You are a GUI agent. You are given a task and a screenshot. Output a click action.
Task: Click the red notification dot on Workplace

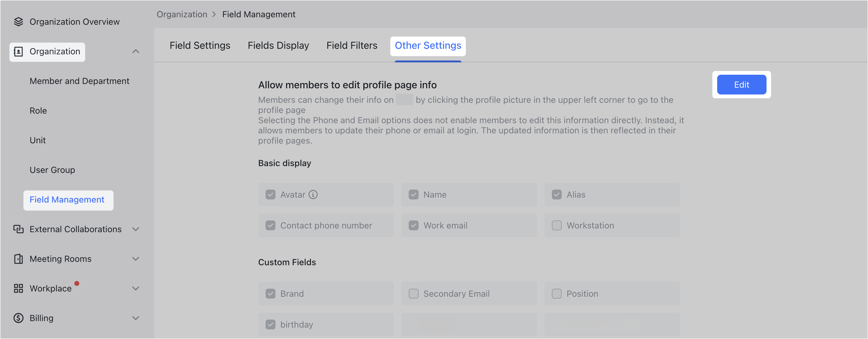click(77, 284)
